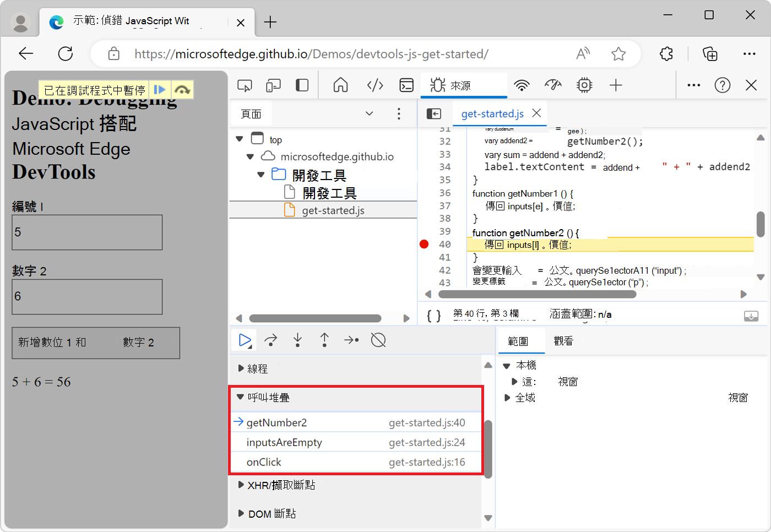Image resolution: width=771 pixels, height=532 pixels.
Task: Click the Step arrow-dot icon
Action: (x=351, y=340)
